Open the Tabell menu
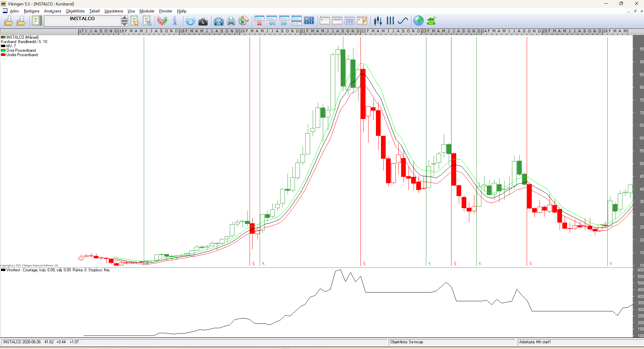The height and width of the screenshot is (349, 644). pyautogui.click(x=94, y=11)
